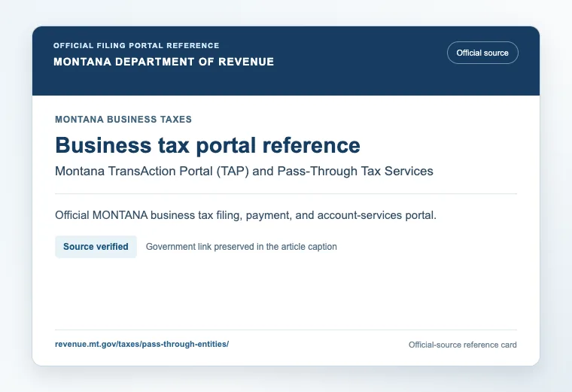
Task: Click the Official MONTANA business tax filing description
Action: (245, 215)
